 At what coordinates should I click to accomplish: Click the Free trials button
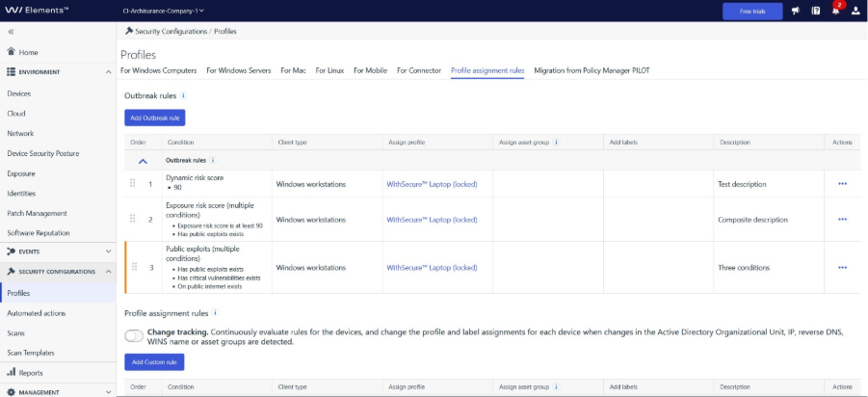(x=752, y=11)
